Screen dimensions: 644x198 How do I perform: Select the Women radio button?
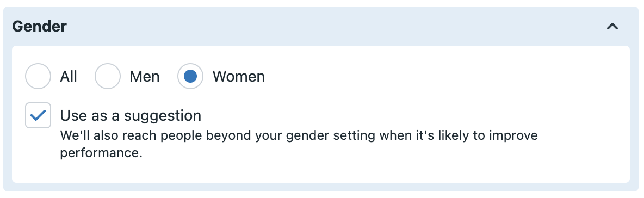click(190, 76)
